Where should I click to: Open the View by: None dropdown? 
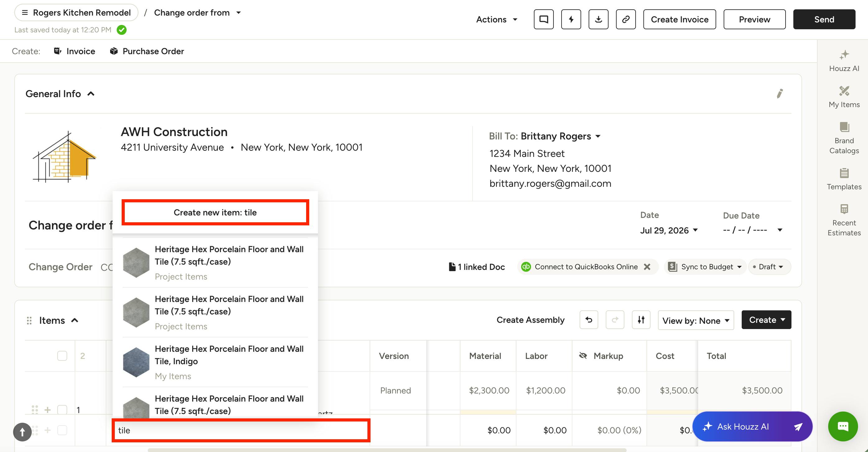pyautogui.click(x=696, y=320)
